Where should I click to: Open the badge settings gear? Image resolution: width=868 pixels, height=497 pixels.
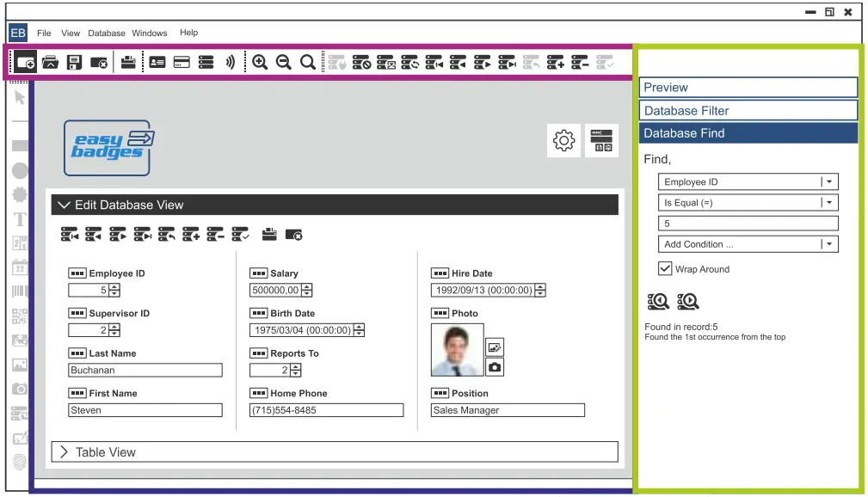(x=563, y=140)
